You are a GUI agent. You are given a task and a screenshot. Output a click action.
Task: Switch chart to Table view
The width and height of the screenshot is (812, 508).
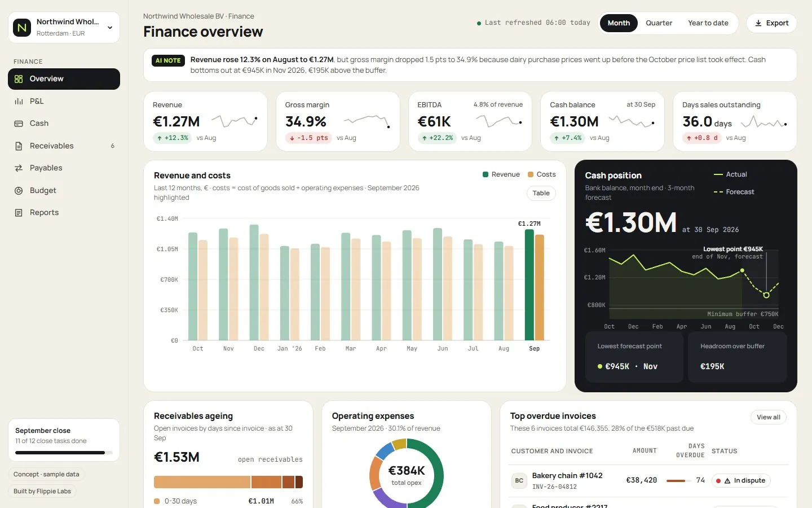point(541,193)
